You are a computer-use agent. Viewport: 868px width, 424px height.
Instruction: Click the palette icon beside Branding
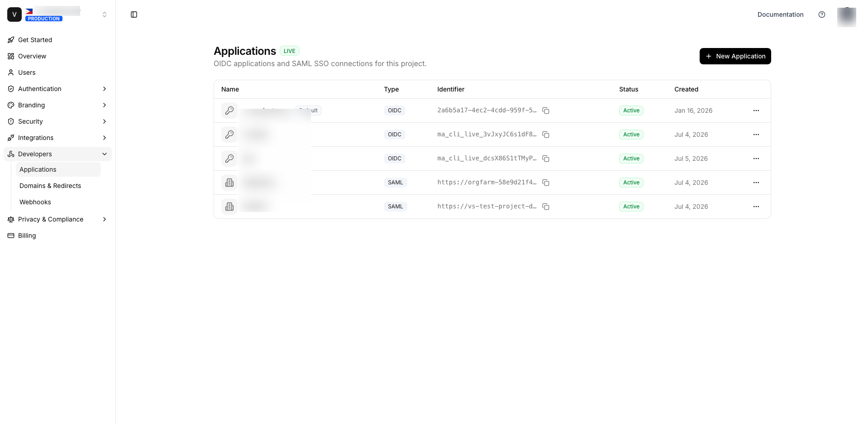[11, 105]
